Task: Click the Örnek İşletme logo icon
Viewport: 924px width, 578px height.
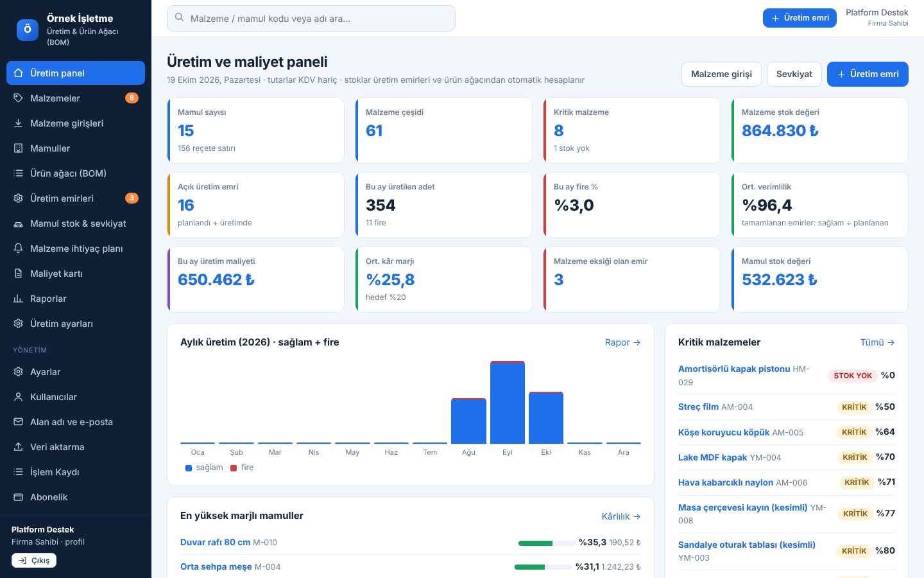Action: (x=28, y=30)
